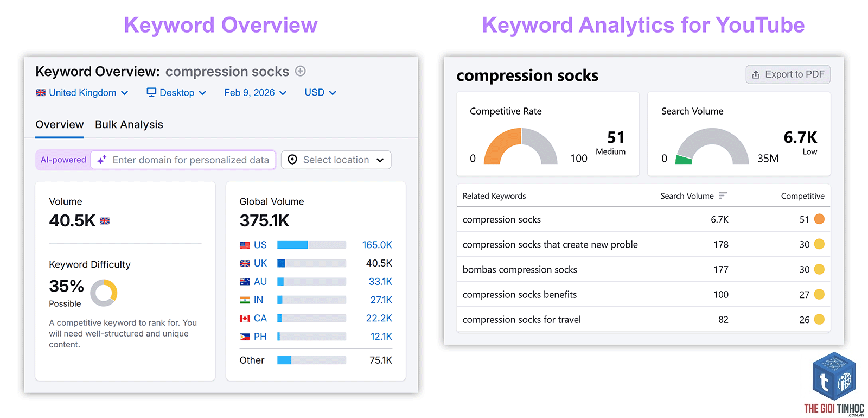The height and width of the screenshot is (418, 868).
Task: Click the desktop monitor icon
Action: tap(151, 92)
